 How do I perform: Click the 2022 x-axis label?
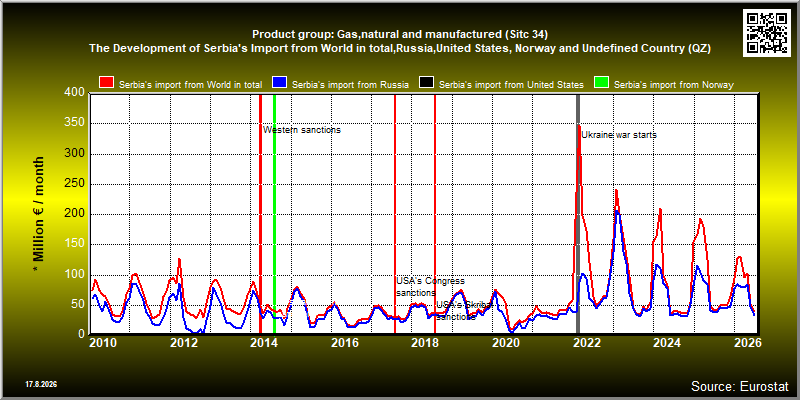(x=587, y=343)
